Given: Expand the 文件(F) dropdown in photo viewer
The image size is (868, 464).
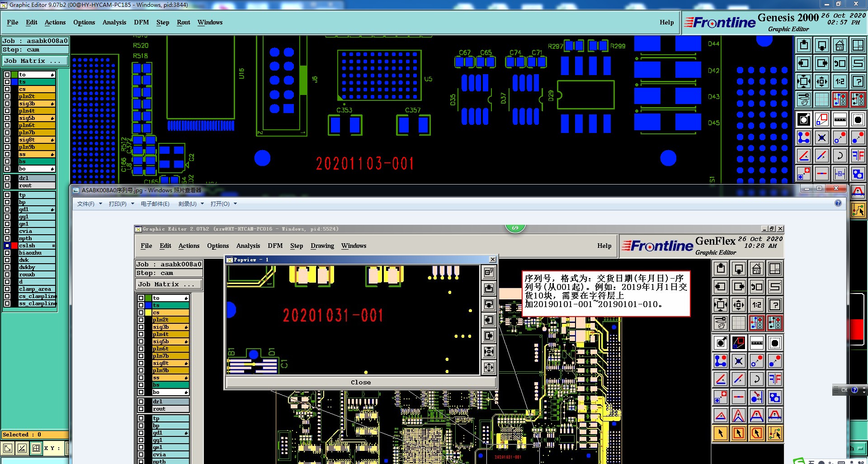Looking at the screenshot, I should click(90, 204).
